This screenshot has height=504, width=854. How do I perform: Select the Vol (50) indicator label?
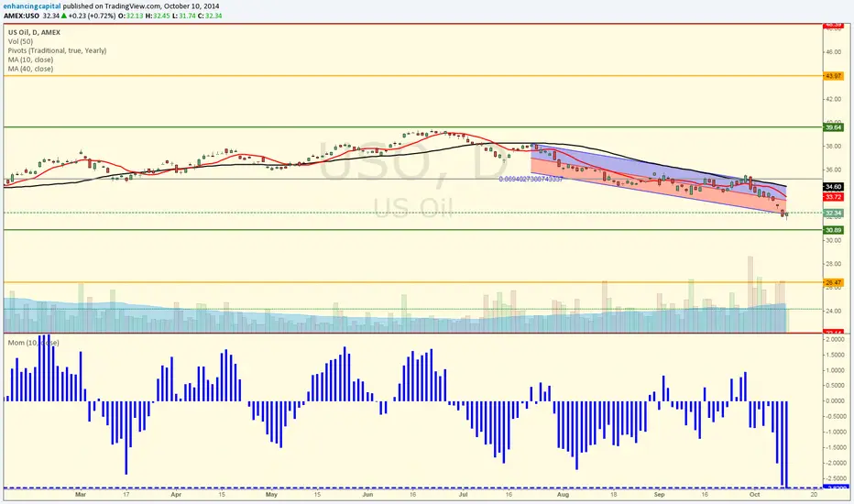point(20,41)
